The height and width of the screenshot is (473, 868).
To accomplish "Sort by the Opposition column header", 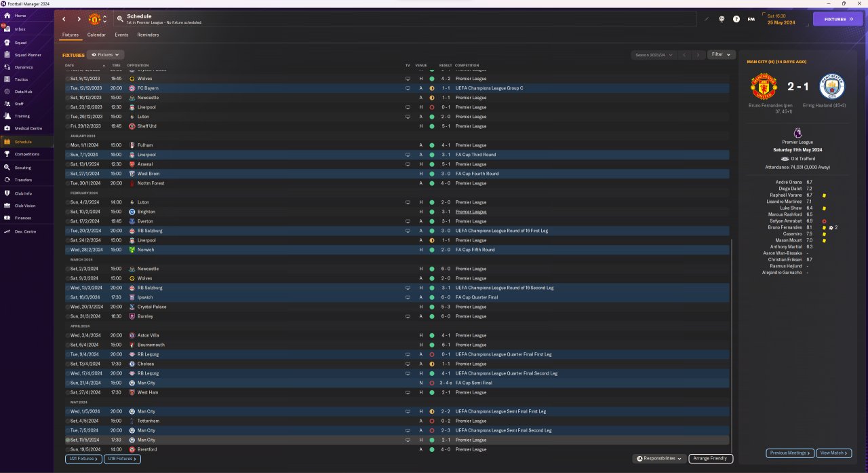I will (138, 65).
